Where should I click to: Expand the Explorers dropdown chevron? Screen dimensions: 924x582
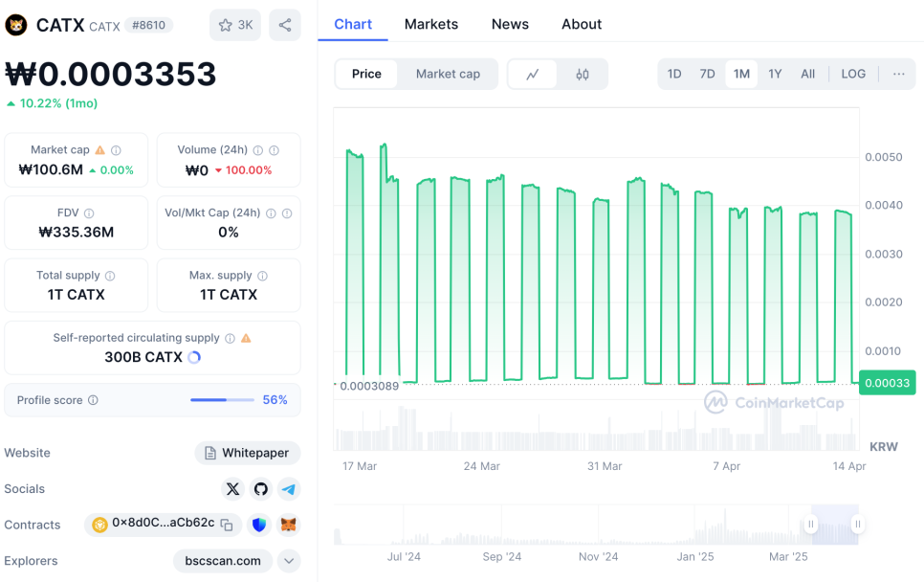[289, 561]
